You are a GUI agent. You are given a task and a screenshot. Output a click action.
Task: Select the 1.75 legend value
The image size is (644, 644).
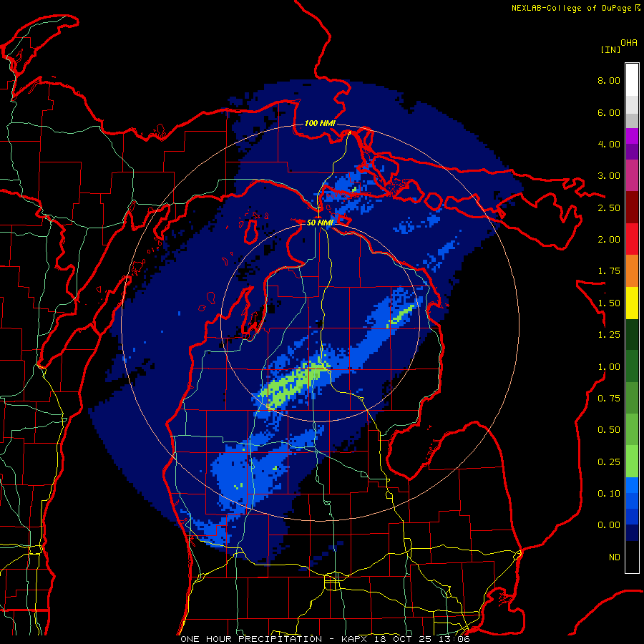point(609,271)
